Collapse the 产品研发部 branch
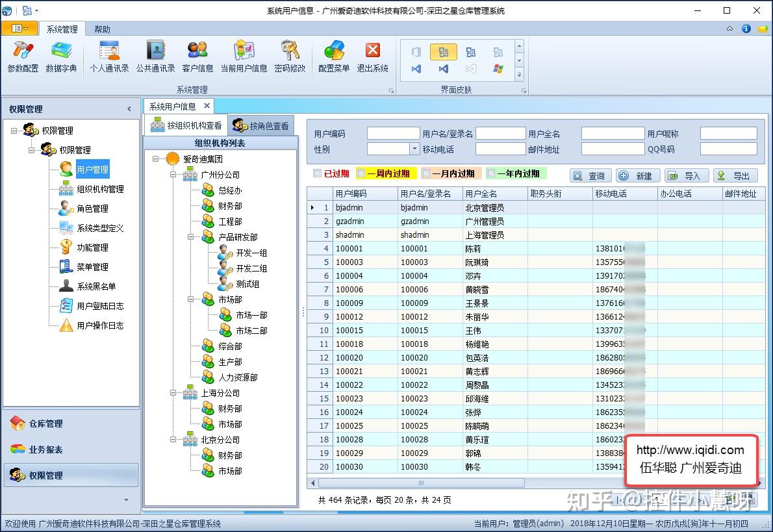The image size is (773, 532). point(190,236)
